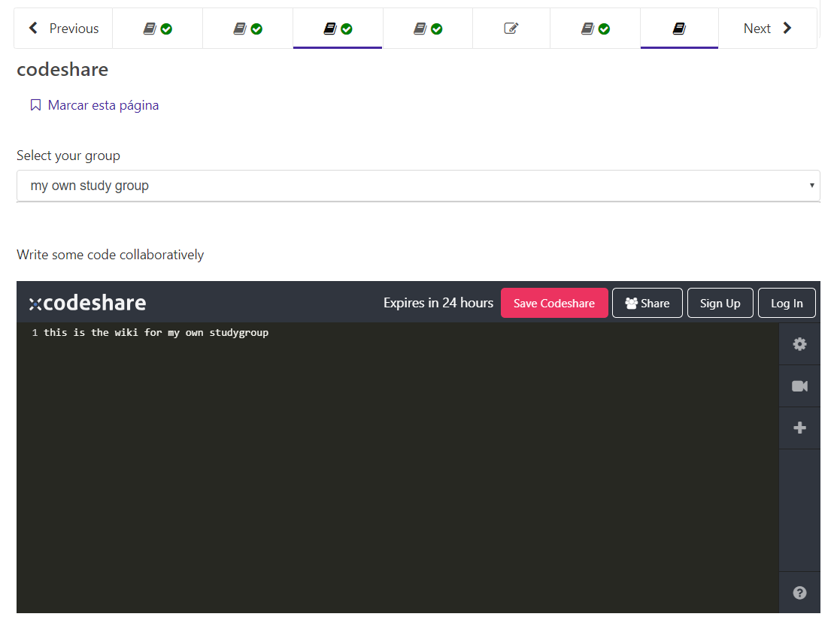Open the pencil edit problem tab
Image resolution: width=837 pixels, height=644 pixels.
[x=511, y=29]
